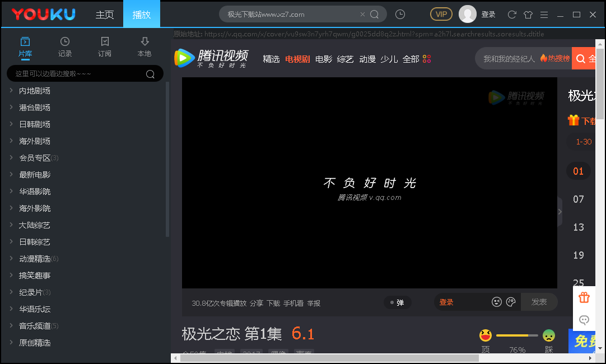Open the all-categories grid icon
Viewport: 606px width, 364px height.
click(427, 59)
